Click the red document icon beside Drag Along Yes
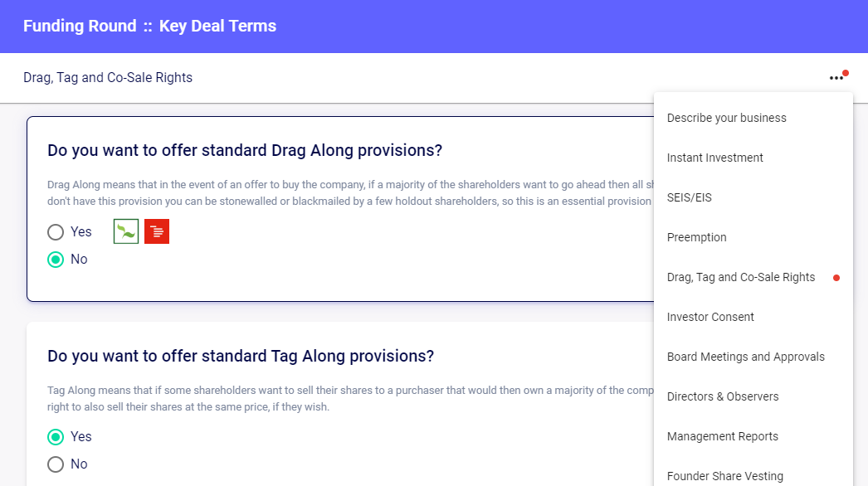The width and height of the screenshot is (868, 486). tap(157, 231)
